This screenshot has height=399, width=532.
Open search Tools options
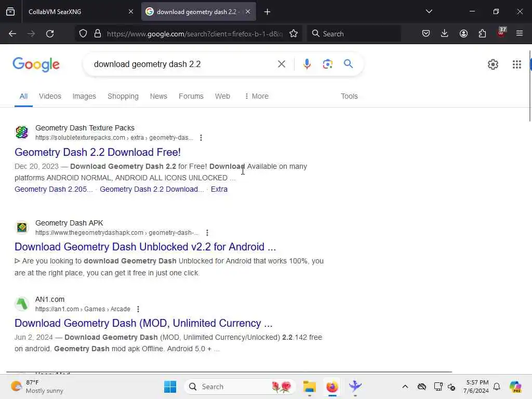pos(349,96)
